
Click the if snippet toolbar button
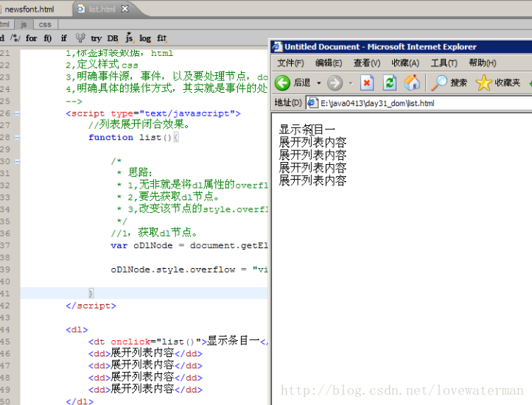tap(64, 38)
